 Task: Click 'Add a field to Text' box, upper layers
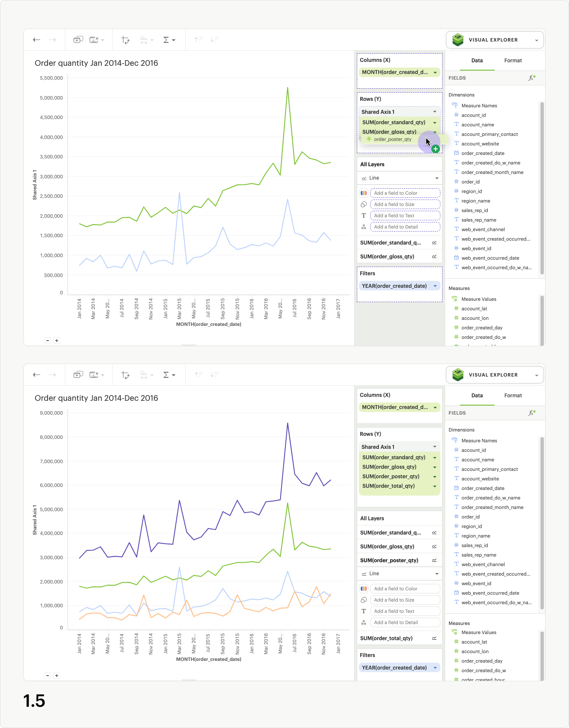pos(405,216)
